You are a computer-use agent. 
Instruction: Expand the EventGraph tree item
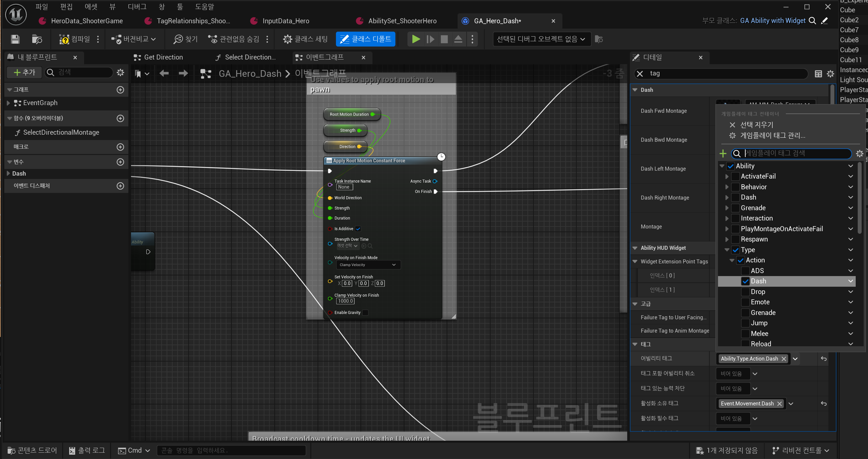pyautogui.click(x=8, y=103)
